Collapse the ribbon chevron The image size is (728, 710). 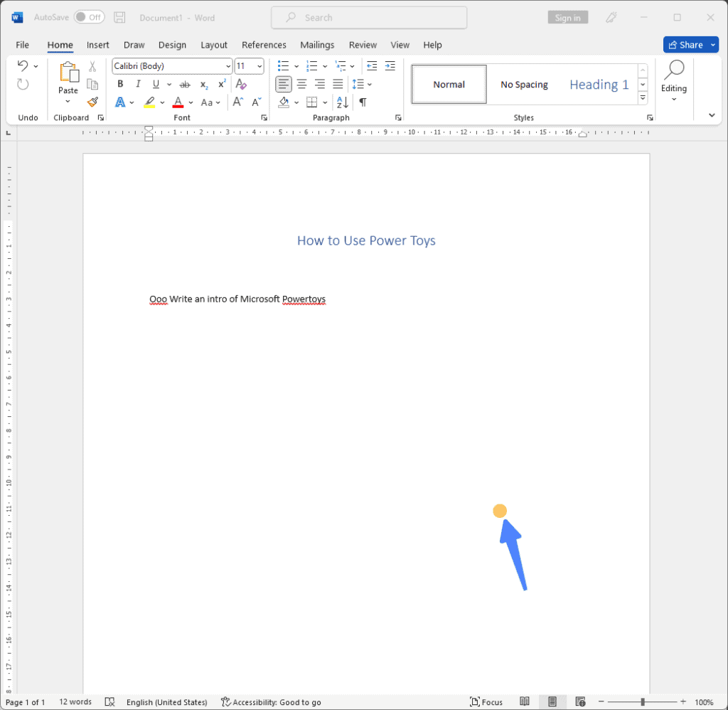point(712,115)
